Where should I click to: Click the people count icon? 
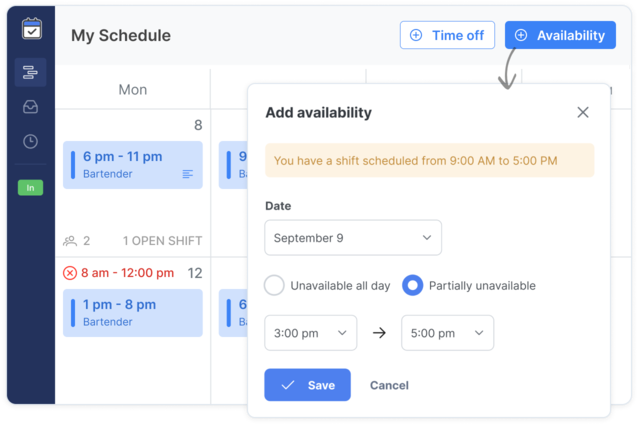tap(70, 241)
